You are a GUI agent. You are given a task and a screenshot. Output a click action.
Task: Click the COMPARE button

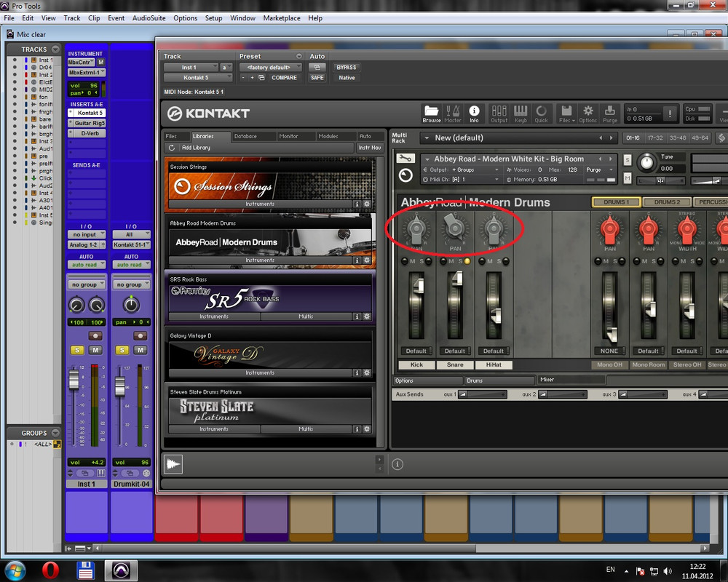284,78
